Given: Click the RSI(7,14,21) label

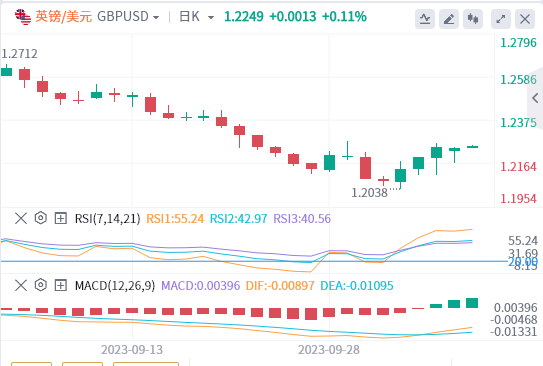Looking at the screenshot, I should [107, 218].
